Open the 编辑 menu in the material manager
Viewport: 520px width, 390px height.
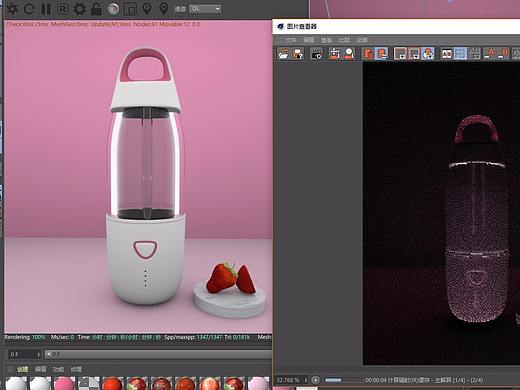point(40,369)
